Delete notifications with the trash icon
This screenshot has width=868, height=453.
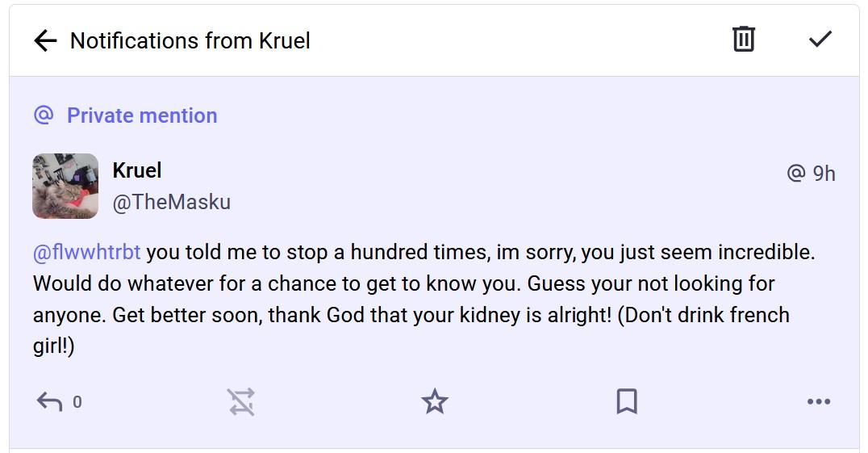743,39
